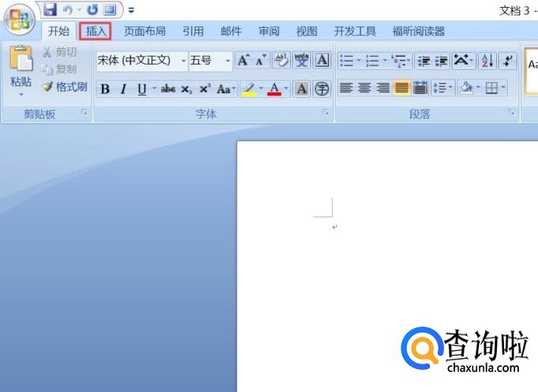Apply distributed alignment
The width and height of the screenshot is (538, 392).
[x=420, y=88]
